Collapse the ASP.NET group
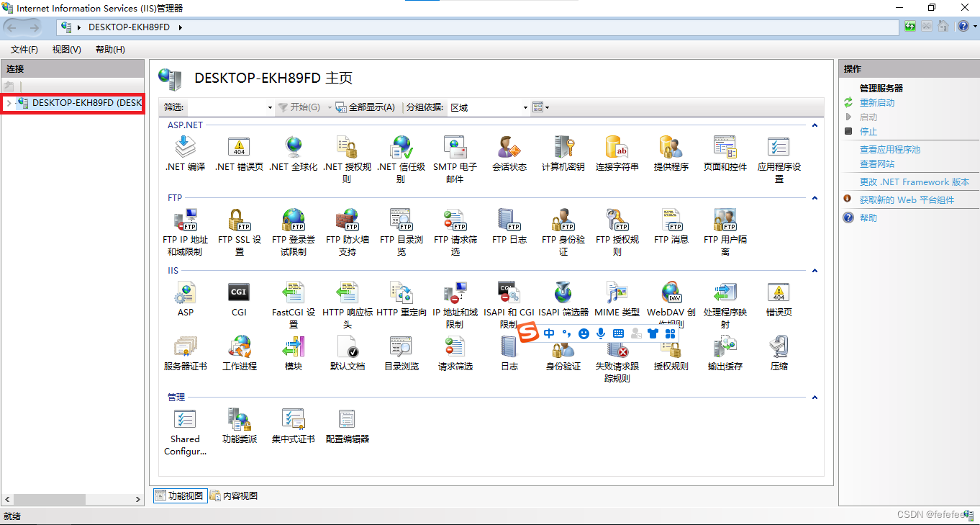The width and height of the screenshot is (980, 525). (815, 125)
